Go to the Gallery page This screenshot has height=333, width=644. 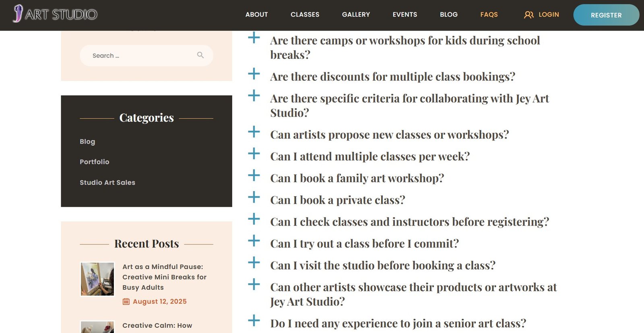pyautogui.click(x=356, y=14)
